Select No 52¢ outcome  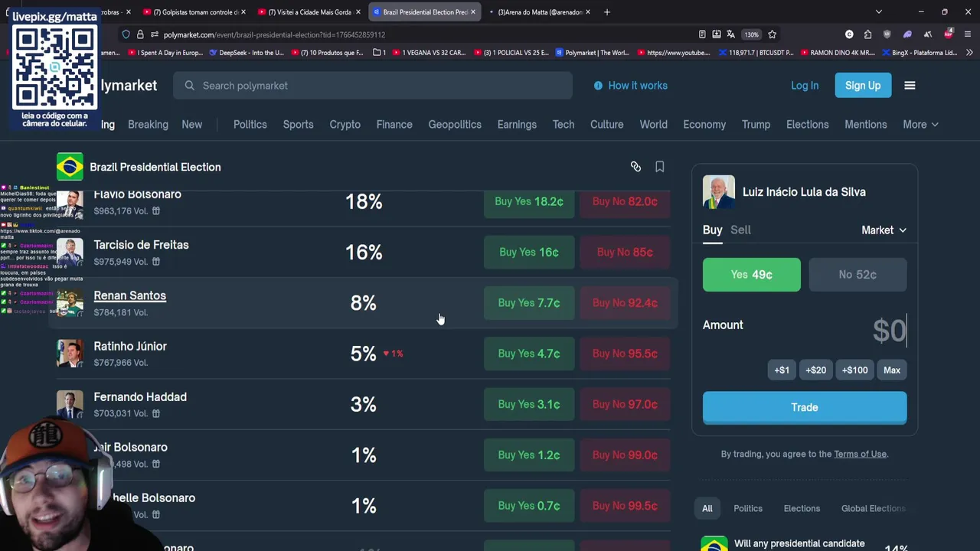[x=857, y=275]
